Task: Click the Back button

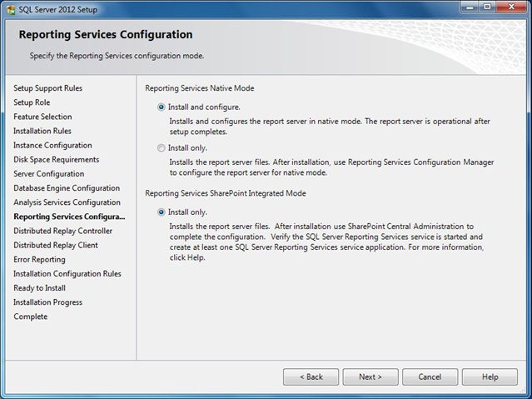Action: click(311, 377)
